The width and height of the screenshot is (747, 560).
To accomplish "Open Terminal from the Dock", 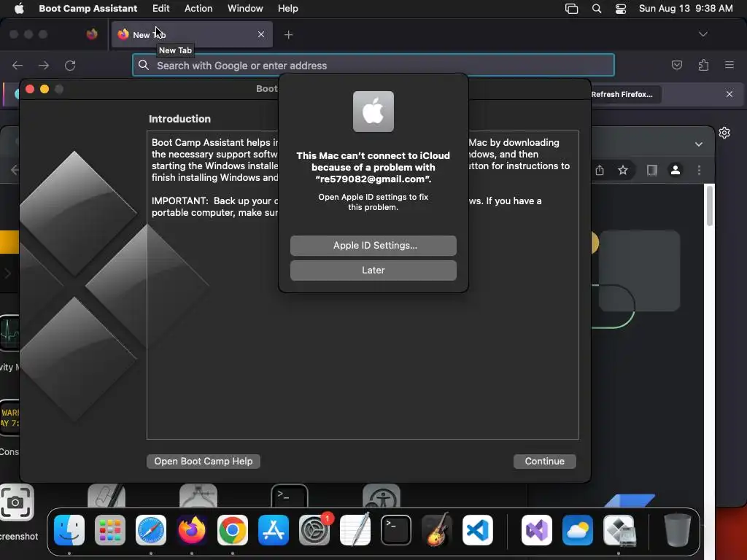I will click(396, 530).
